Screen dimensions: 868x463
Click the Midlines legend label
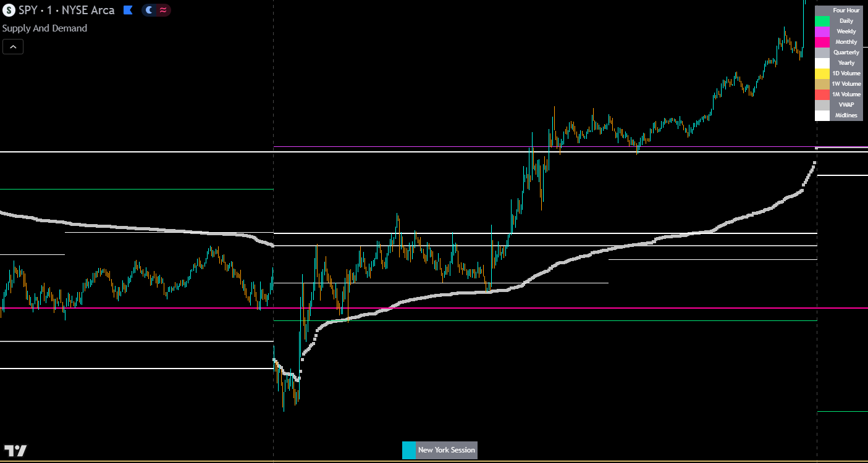pyautogui.click(x=846, y=115)
